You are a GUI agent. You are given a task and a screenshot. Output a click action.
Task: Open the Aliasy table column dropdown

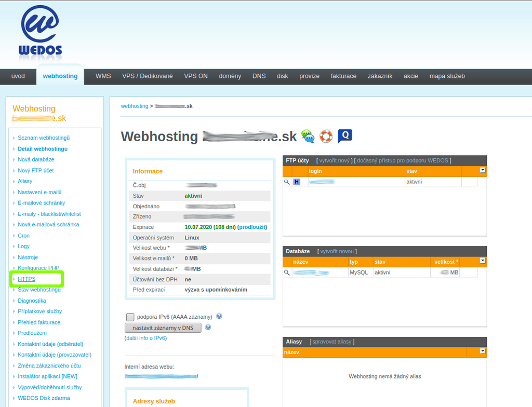[x=483, y=351]
